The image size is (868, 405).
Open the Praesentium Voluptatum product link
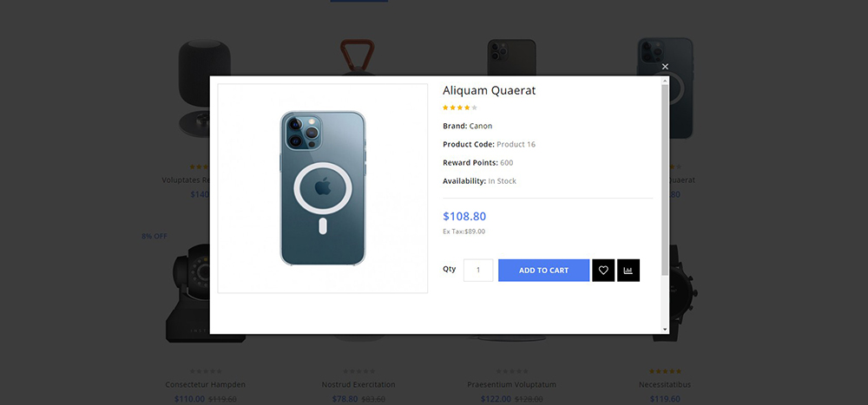(512, 384)
